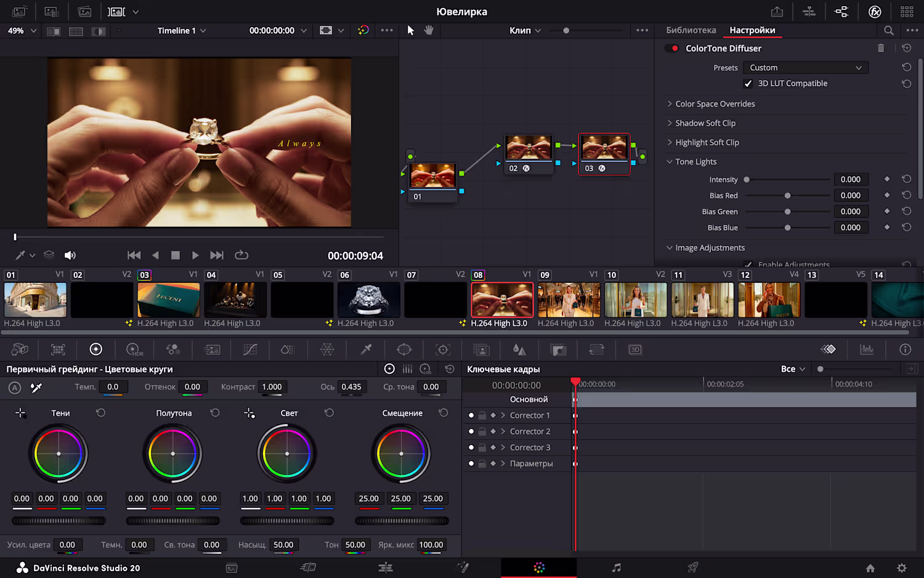The image size is (924, 578).
Task: Reset the Тени color wheel
Action: click(x=101, y=413)
